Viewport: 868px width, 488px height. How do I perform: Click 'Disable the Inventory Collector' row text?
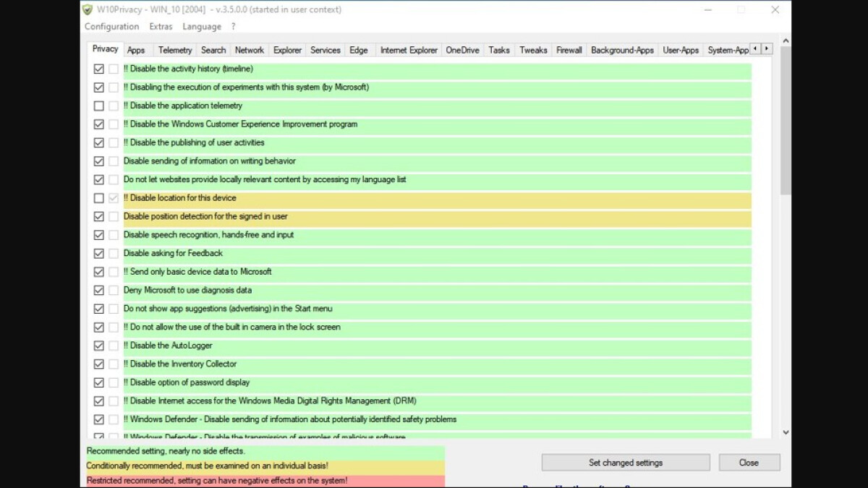tap(180, 364)
